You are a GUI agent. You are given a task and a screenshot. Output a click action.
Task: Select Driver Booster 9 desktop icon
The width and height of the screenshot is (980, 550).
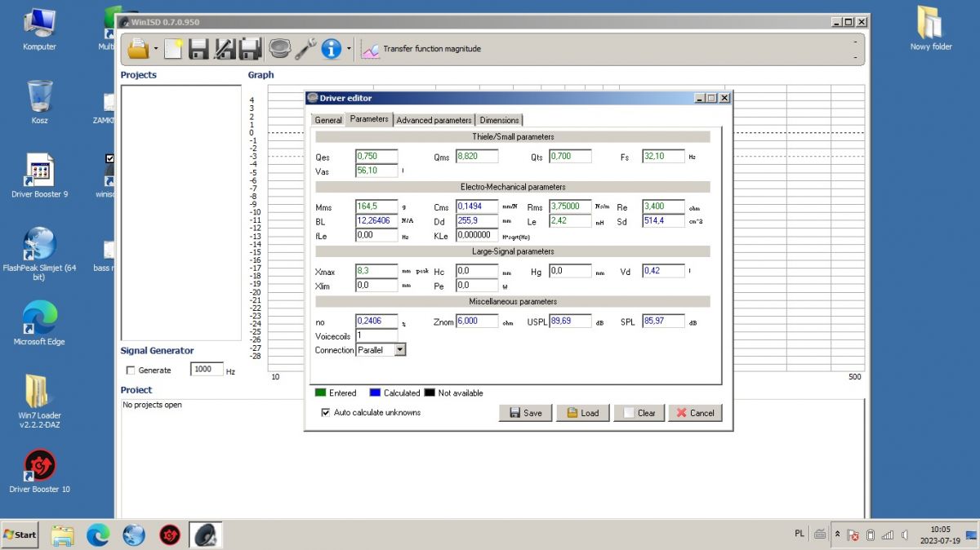[39, 175]
